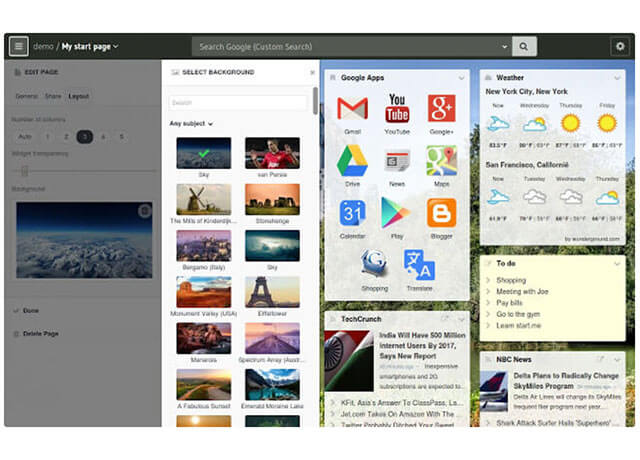Open the hamburger menu button

(x=18, y=46)
